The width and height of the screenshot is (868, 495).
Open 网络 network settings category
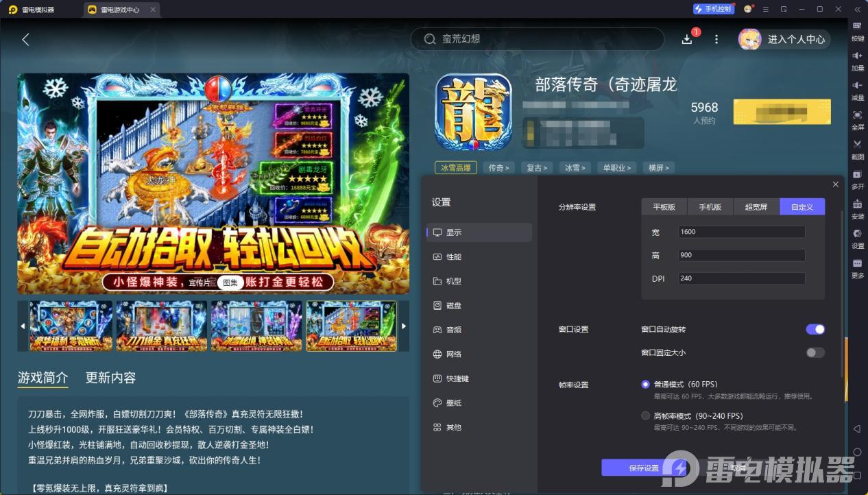(479, 354)
